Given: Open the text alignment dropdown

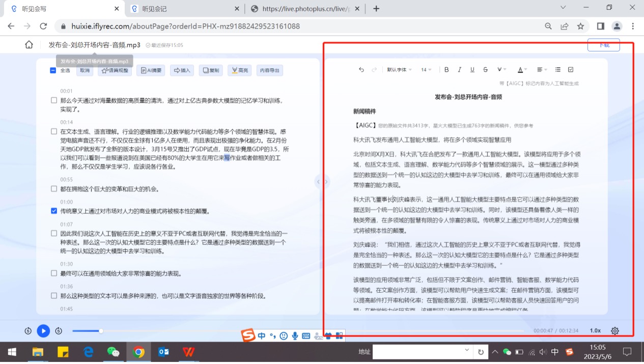Looking at the screenshot, I should click(542, 70).
